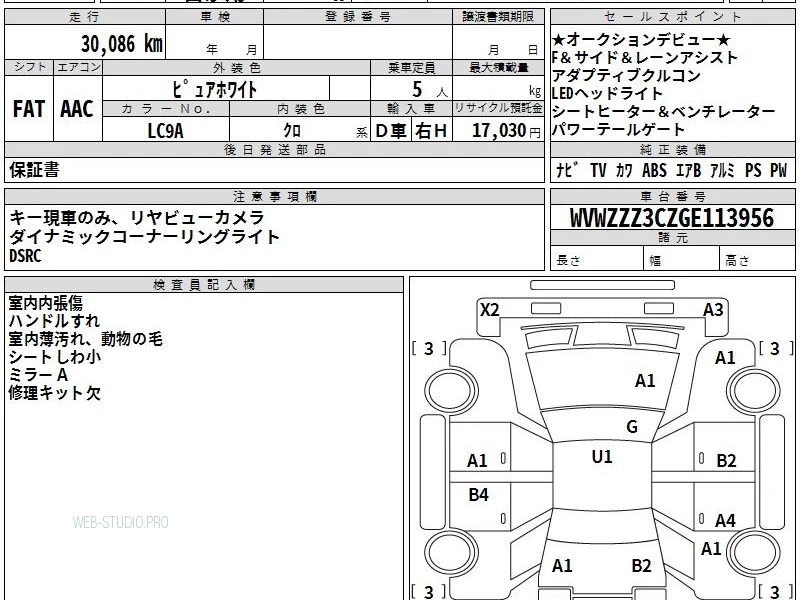Select the 後日発送部品 header
This screenshot has height=600, width=800.
(x=274, y=149)
